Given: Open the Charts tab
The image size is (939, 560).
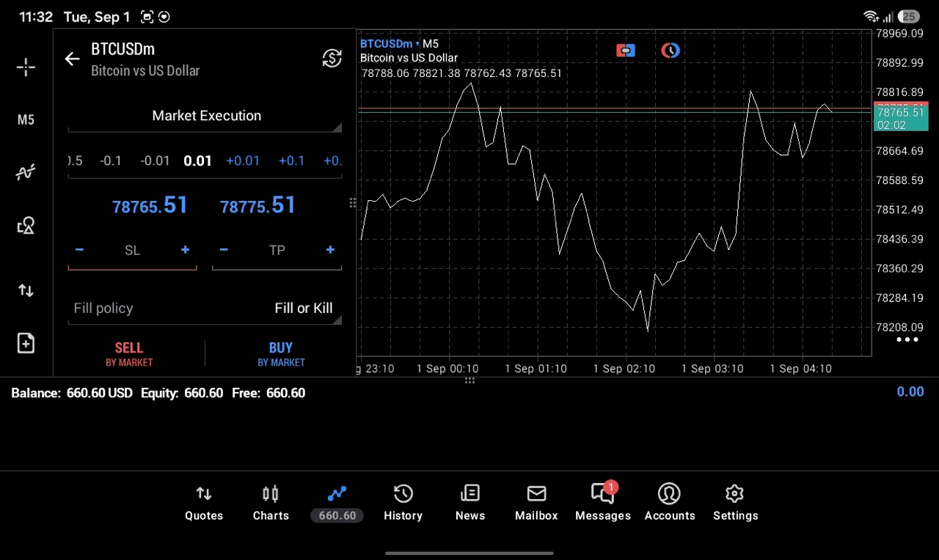Looking at the screenshot, I should pos(271,504).
